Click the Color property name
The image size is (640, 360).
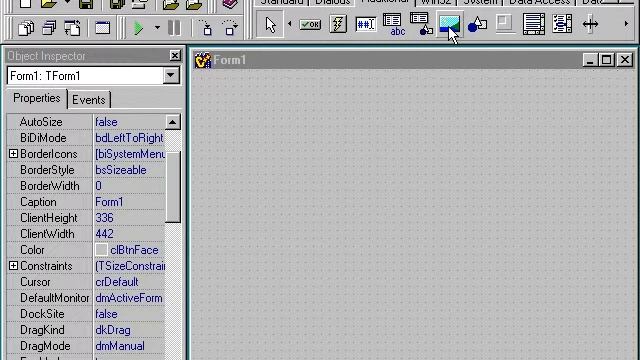click(x=32, y=250)
